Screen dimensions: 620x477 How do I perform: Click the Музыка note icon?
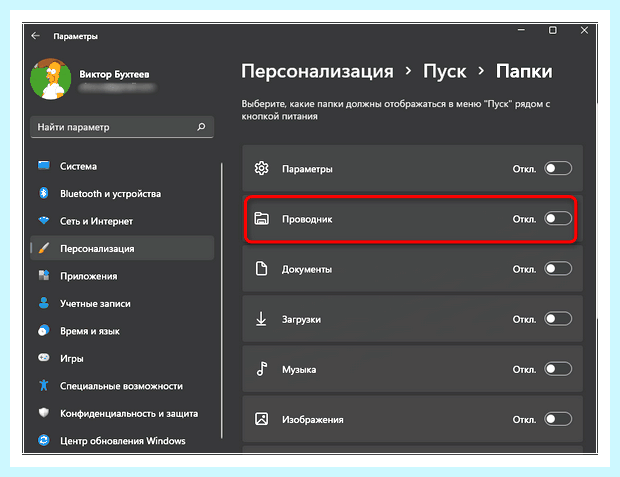tap(262, 369)
